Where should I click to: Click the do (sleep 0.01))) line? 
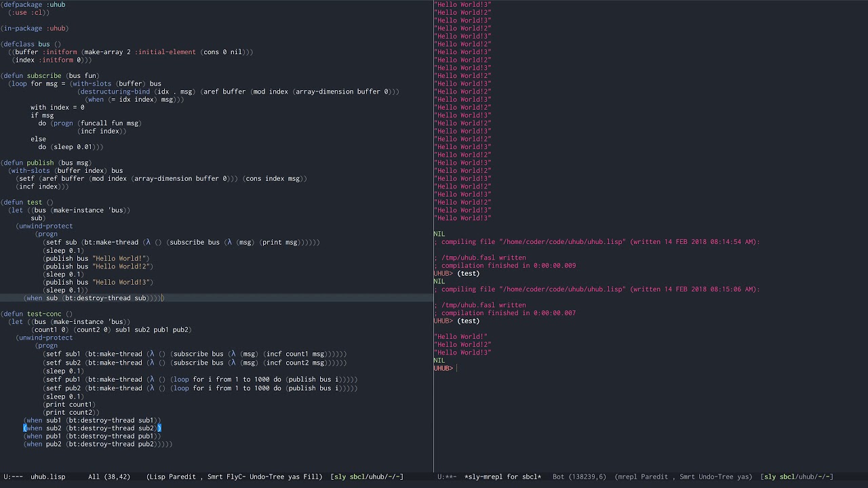click(x=71, y=147)
